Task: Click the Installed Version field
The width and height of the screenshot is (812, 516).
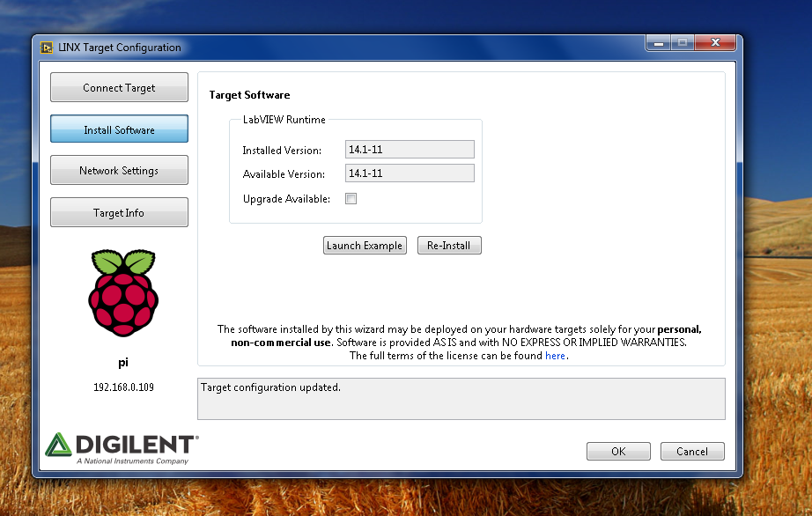Action: click(410, 150)
